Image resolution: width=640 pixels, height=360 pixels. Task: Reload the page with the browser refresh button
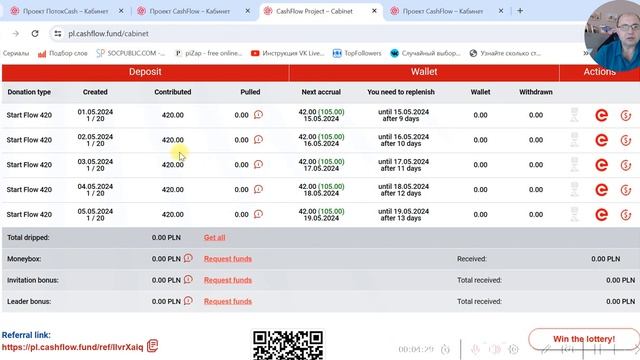pos(35,33)
